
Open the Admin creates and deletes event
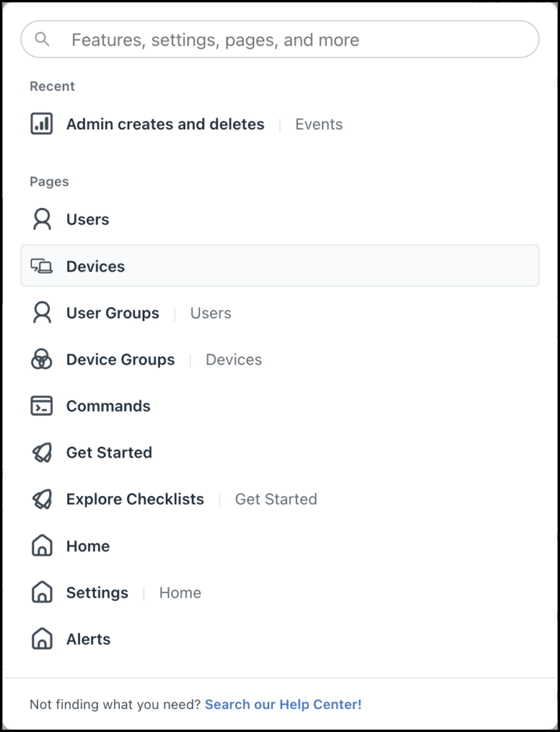pos(165,124)
